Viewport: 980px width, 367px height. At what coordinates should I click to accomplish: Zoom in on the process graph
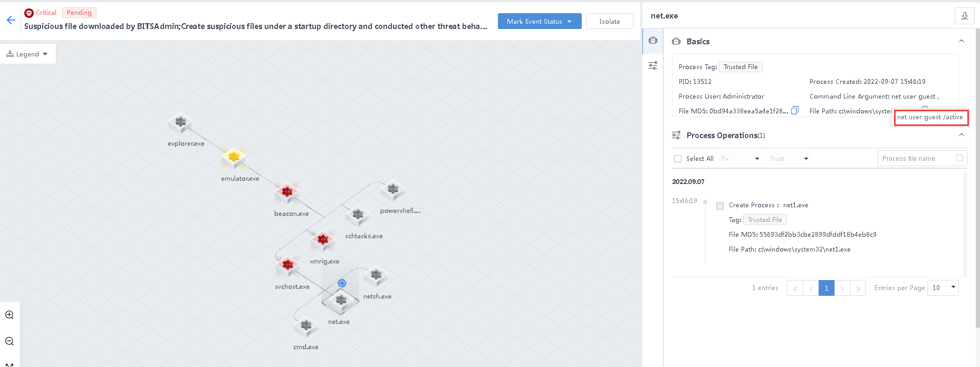pyautogui.click(x=9, y=315)
